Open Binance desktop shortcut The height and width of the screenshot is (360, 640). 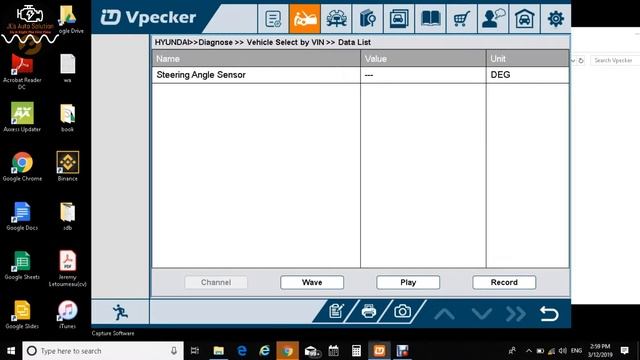[67, 167]
